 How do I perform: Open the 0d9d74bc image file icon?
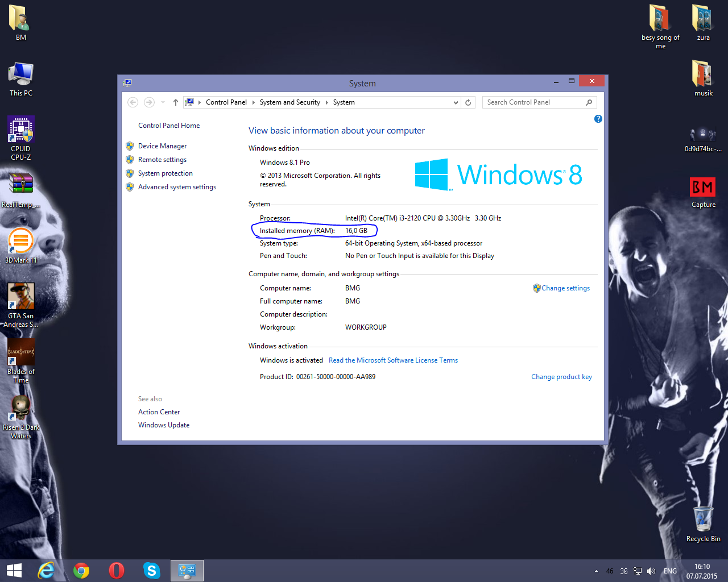point(703,139)
